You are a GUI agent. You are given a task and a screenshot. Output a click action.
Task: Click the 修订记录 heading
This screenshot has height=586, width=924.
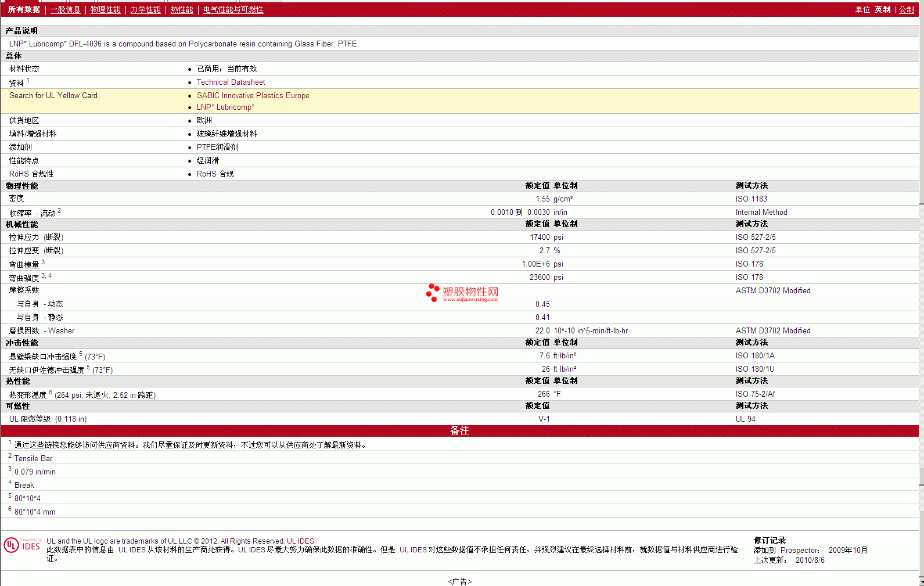point(770,541)
